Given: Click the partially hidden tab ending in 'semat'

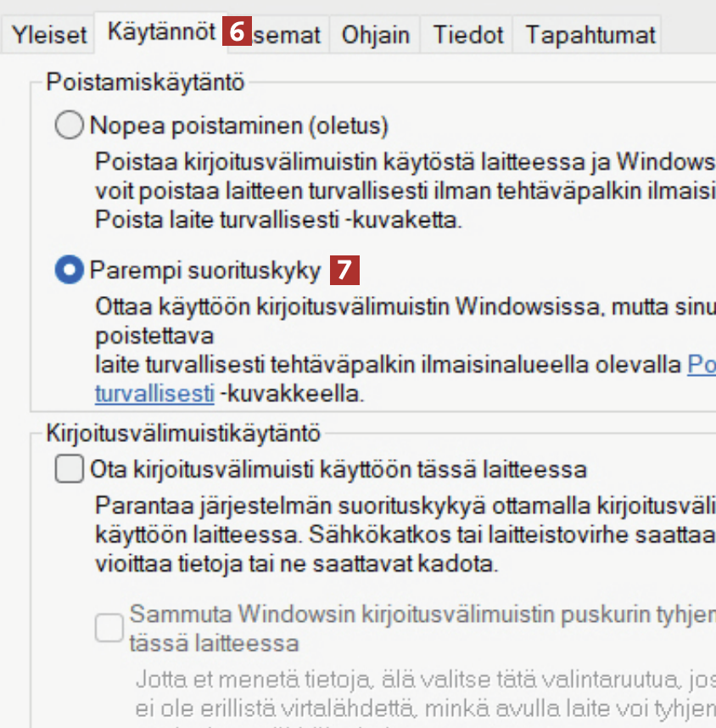Looking at the screenshot, I should point(290,36).
